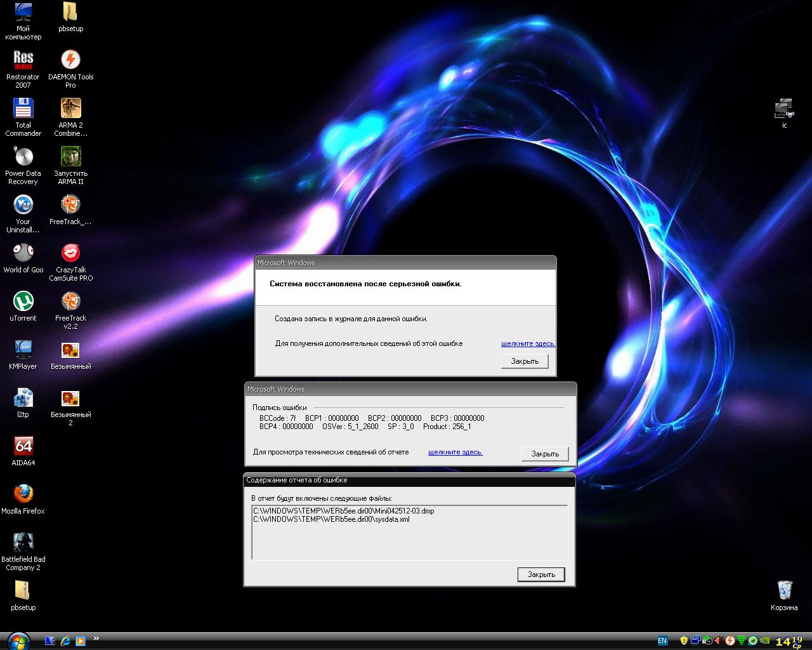The width and height of the screenshot is (812, 650).
Task: Open the FreeTrack v2.2 shortcut
Action: (x=70, y=310)
